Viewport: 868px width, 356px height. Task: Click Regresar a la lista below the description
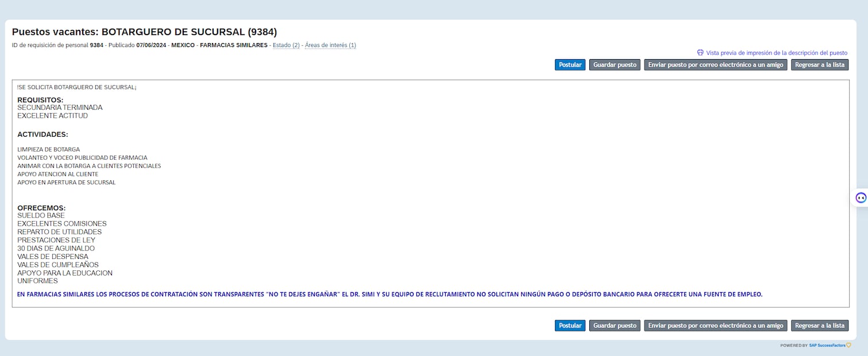[820, 326]
